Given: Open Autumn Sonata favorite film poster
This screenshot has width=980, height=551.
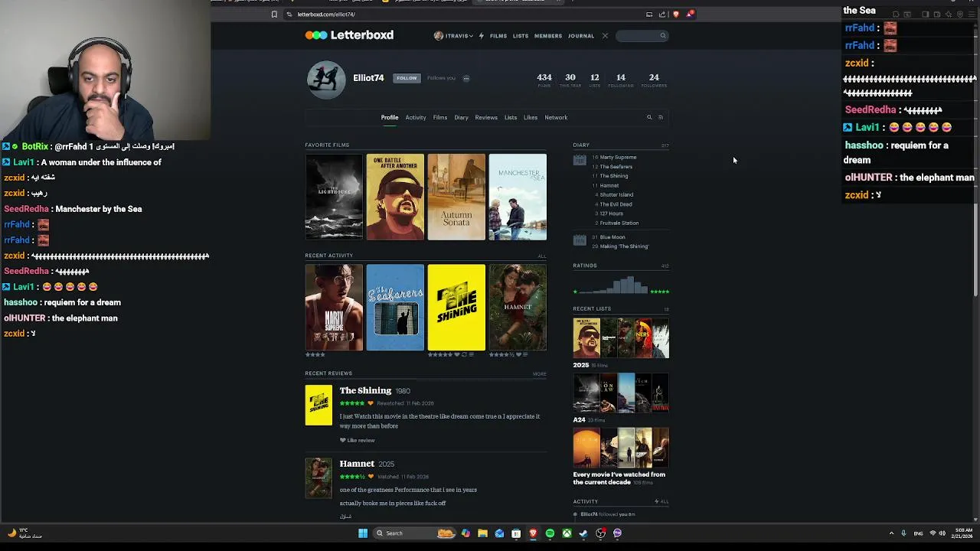Looking at the screenshot, I should (x=456, y=197).
